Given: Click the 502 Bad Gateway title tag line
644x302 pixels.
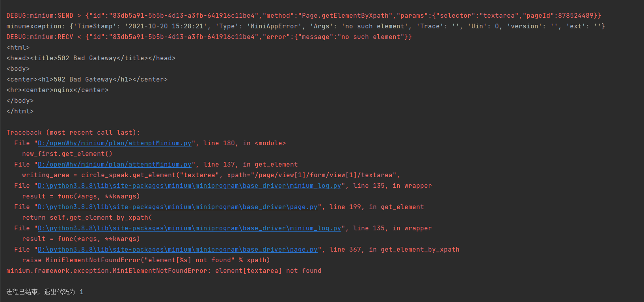Looking at the screenshot, I should (x=91, y=58).
